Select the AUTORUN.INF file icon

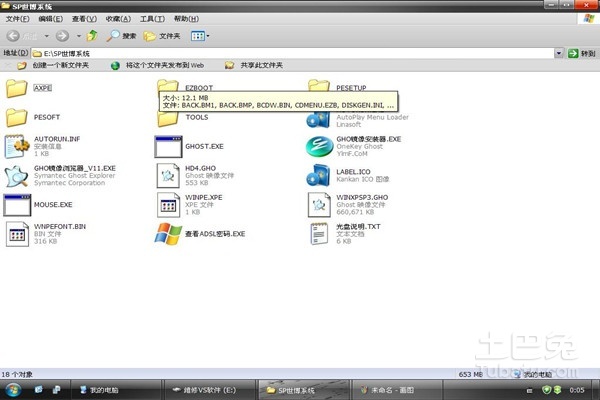[18, 147]
